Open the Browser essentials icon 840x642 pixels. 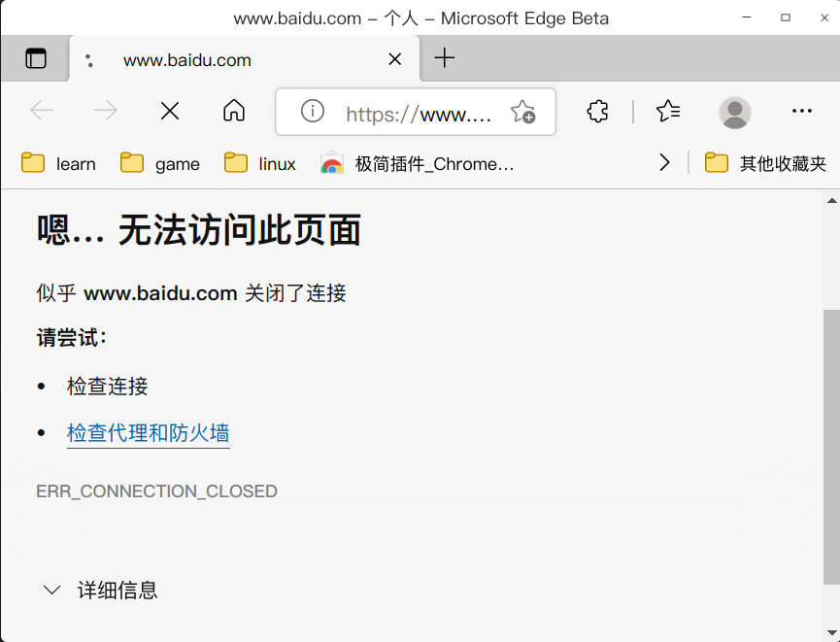click(x=596, y=111)
